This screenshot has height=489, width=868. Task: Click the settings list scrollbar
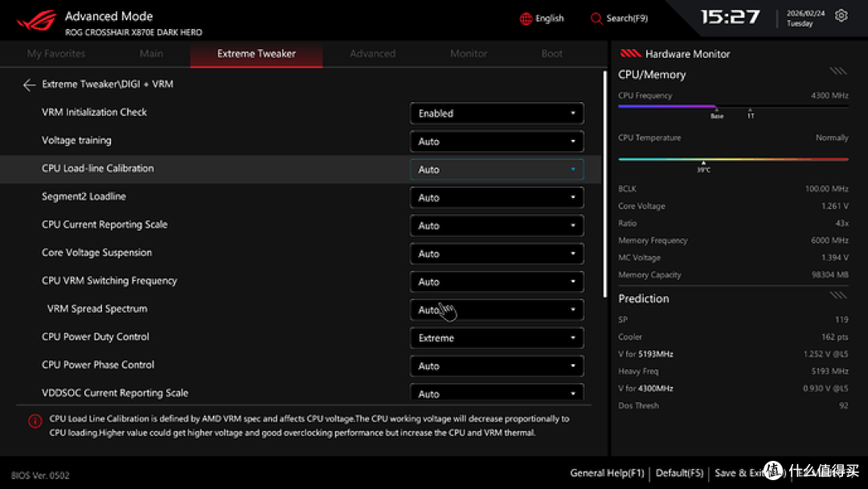click(x=604, y=184)
